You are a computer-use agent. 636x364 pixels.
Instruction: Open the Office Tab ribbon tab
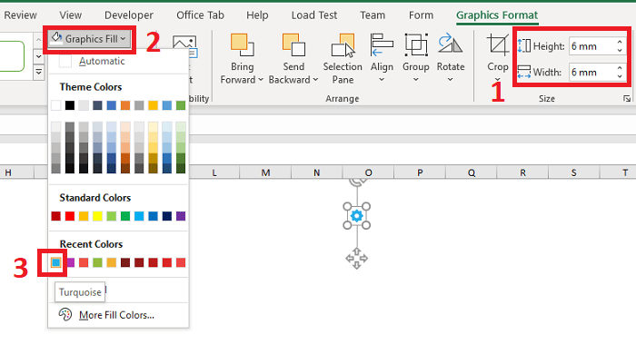201,15
